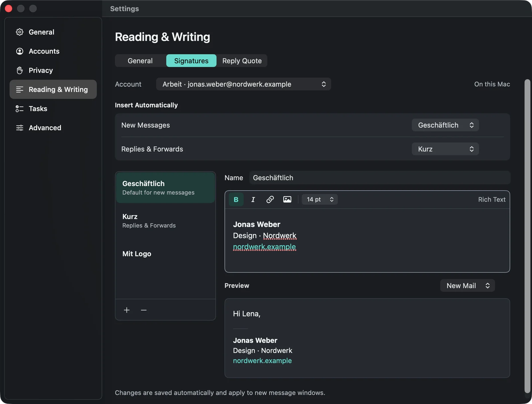Toggle bold formatting in signature editor
This screenshot has width=532, height=404.
[x=236, y=199]
